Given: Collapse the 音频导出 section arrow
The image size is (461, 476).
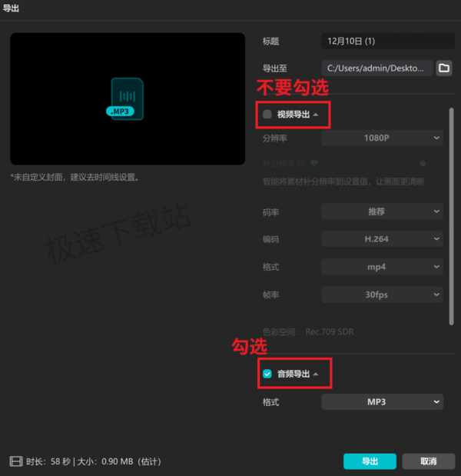Looking at the screenshot, I should tap(316, 374).
